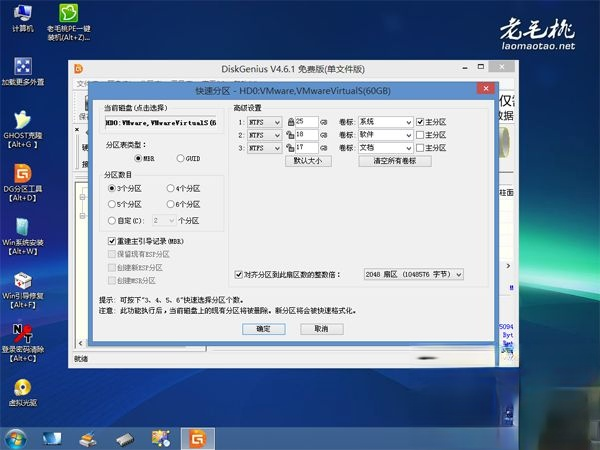Click the DiskGenius title bar logo
This screenshot has height=450, width=600.
coord(78,69)
